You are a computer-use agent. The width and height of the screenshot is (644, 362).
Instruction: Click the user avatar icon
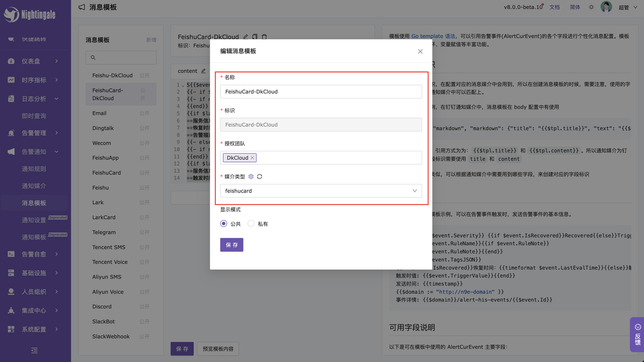click(x=606, y=7)
